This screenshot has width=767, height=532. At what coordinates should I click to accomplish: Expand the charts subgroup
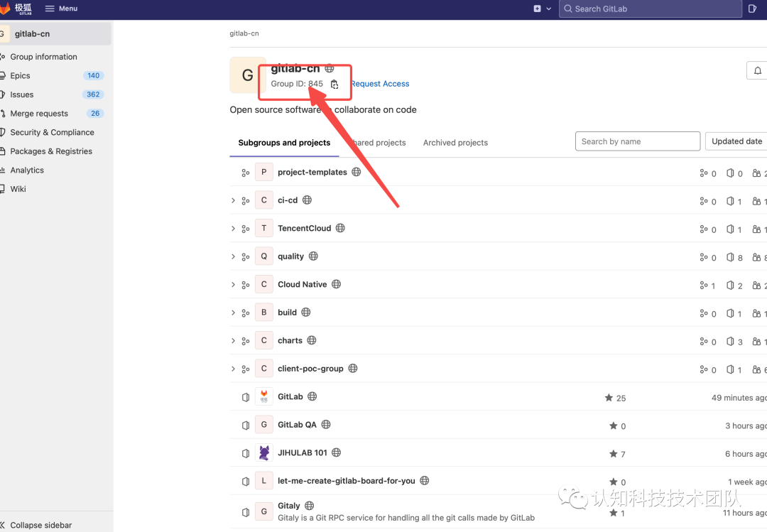pos(233,340)
